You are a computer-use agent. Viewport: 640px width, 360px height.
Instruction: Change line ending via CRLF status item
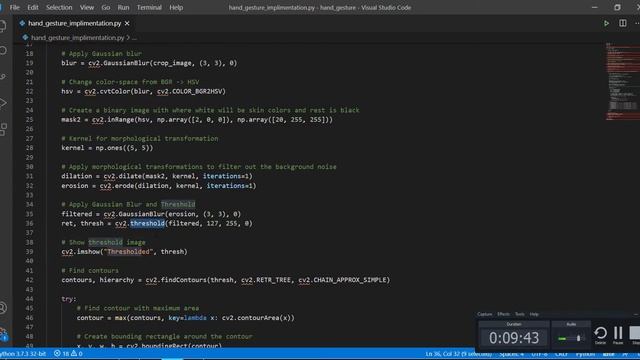tap(561, 353)
